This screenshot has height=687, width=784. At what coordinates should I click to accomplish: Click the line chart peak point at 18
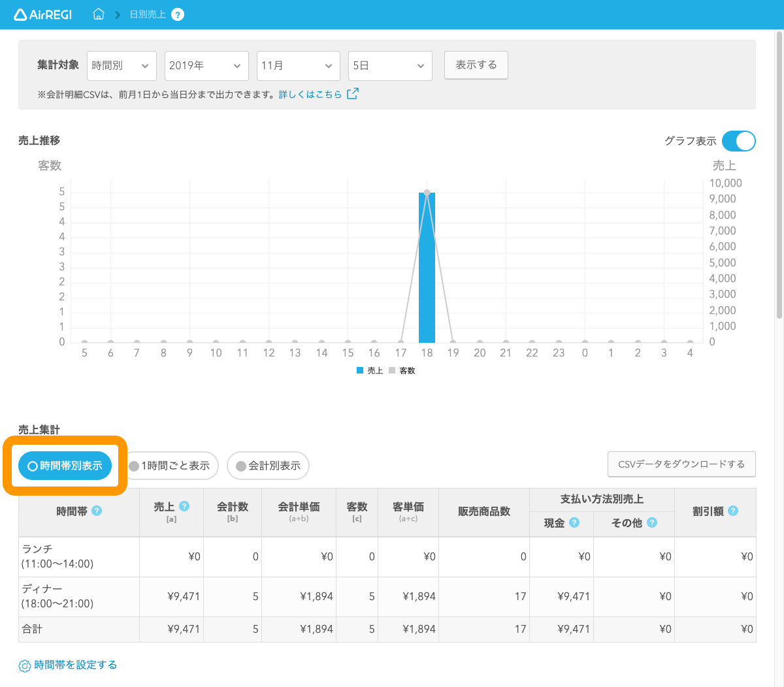point(427,193)
